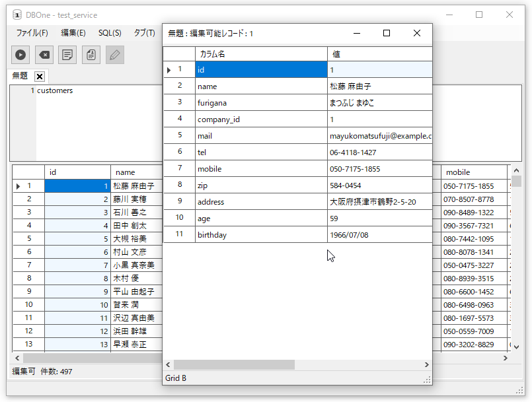Select the birthday value cell 1966/07/08
This screenshot has width=532, height=402.
[x=379, y=235]
